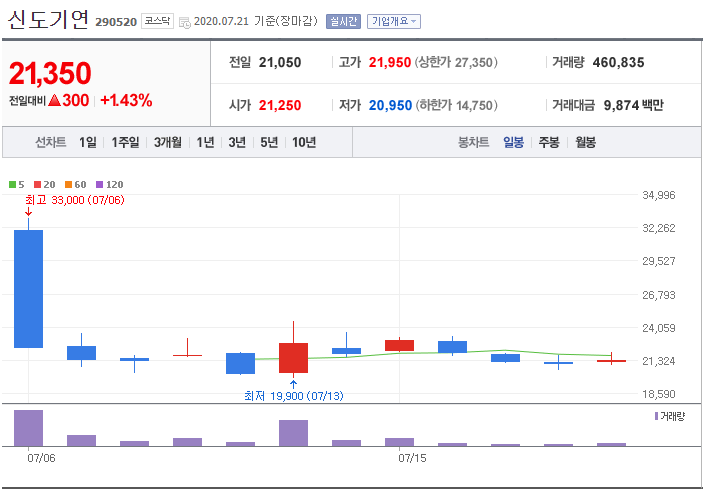Click the 전일 value 21,050
The image size is (703, 489).
(280, 63)
